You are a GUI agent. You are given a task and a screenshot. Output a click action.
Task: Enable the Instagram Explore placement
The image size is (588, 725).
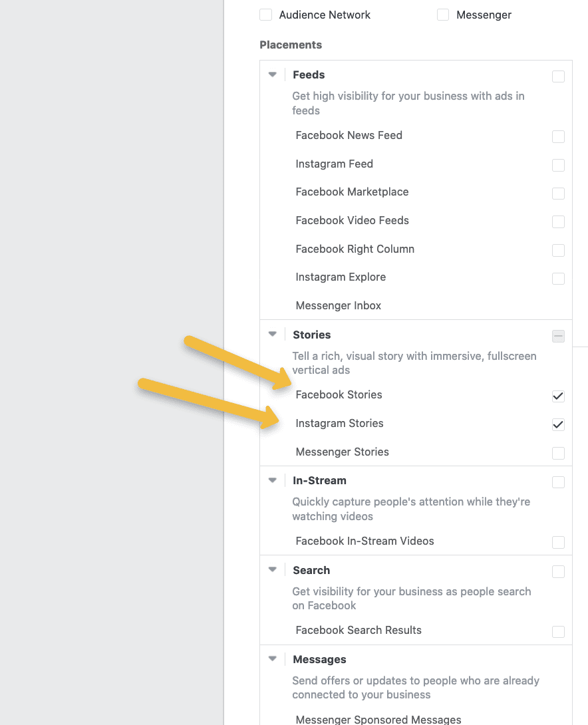pos(558,278)
